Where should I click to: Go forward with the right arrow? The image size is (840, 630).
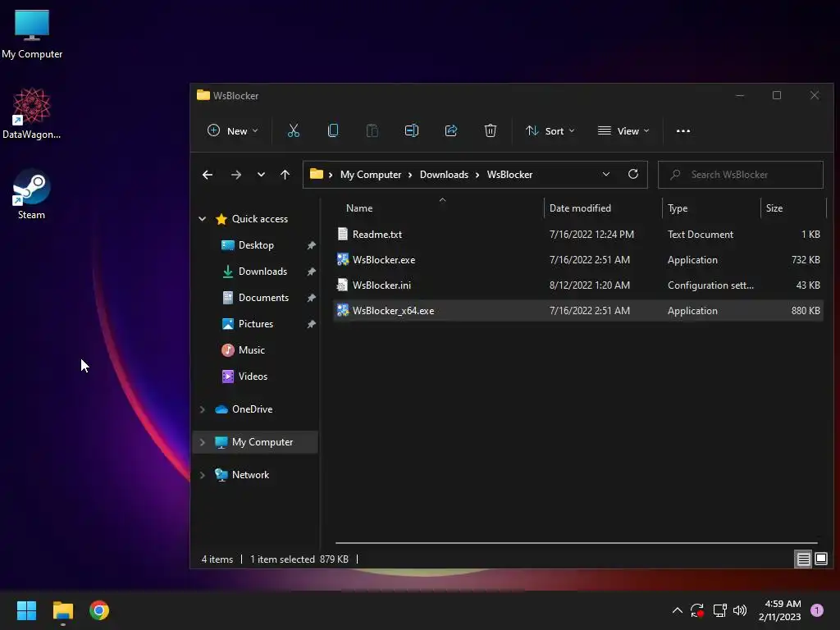click(x=235, y=175)
